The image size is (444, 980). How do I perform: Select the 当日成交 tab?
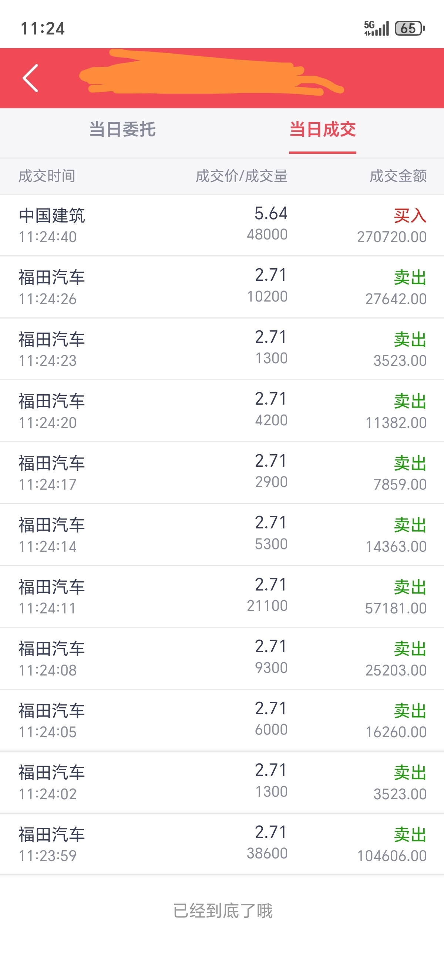tap(323, 129)
